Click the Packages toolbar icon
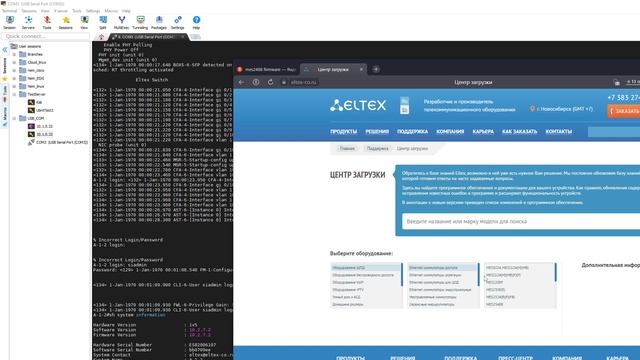Image resolution: width=640 pixels, height=360 pixels. pos(159,22)
